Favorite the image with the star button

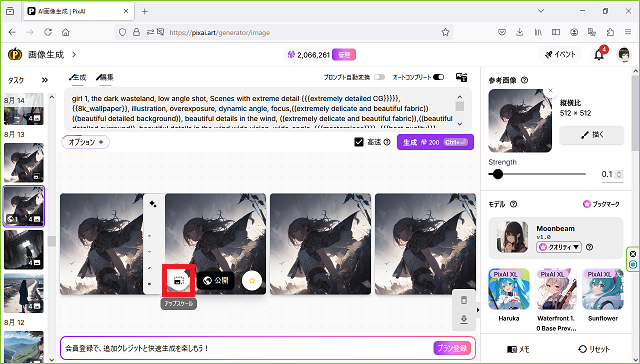coord(252,280)
